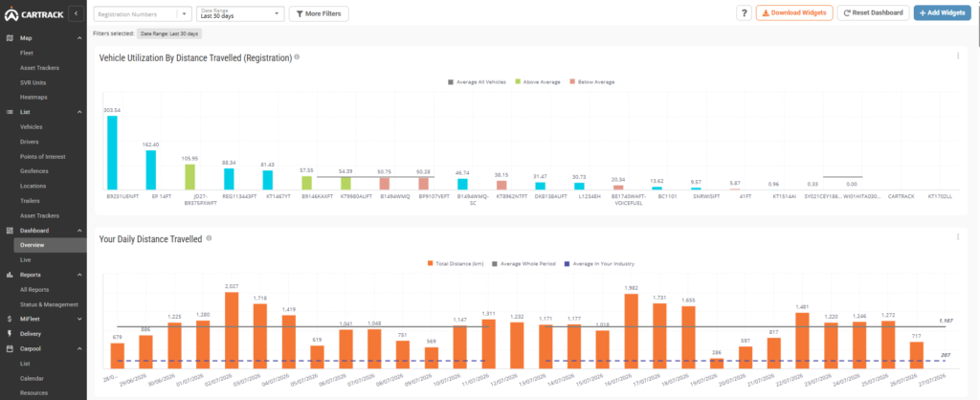Click the 'CARTRACK' axis label
Screen dimensions: 980x400
coord(901,196)
